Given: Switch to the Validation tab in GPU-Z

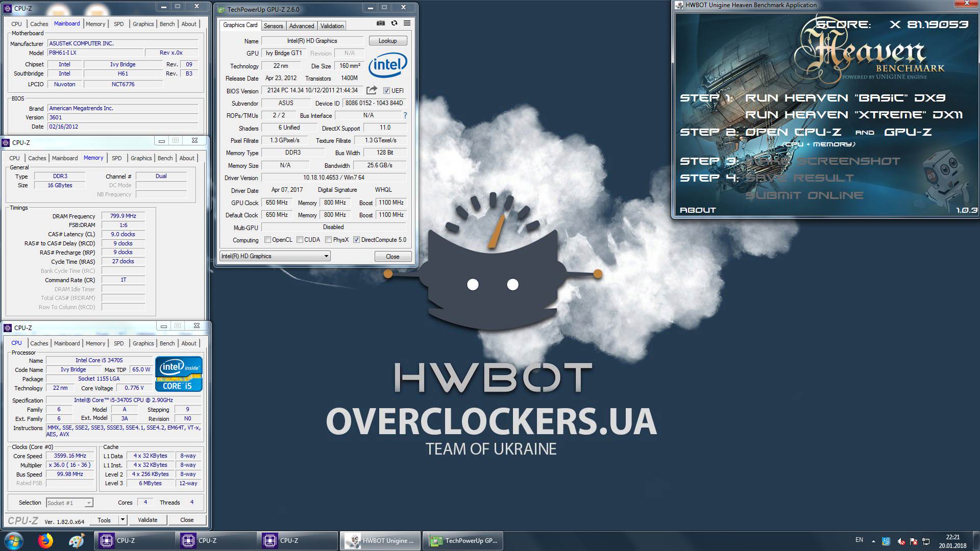Looking at the screenshot, I should 332,26.
